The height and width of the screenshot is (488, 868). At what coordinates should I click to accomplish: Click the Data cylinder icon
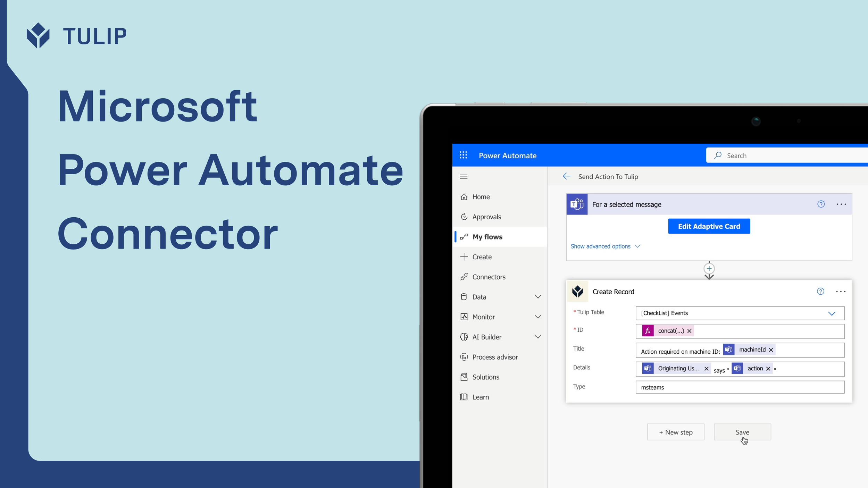click(464, 297)
